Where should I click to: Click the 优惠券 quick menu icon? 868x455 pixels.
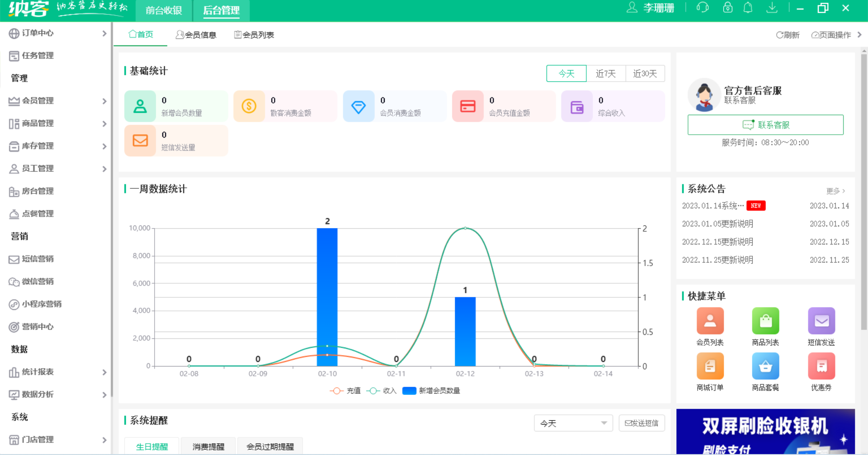(821, 366)
